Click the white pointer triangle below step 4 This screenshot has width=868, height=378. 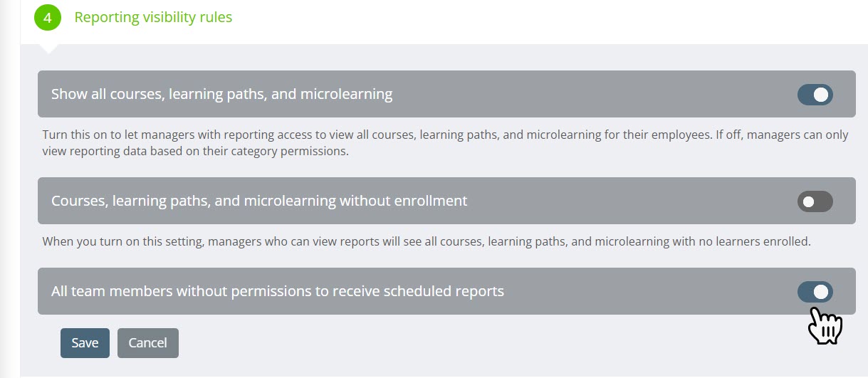tap(48, 48)
